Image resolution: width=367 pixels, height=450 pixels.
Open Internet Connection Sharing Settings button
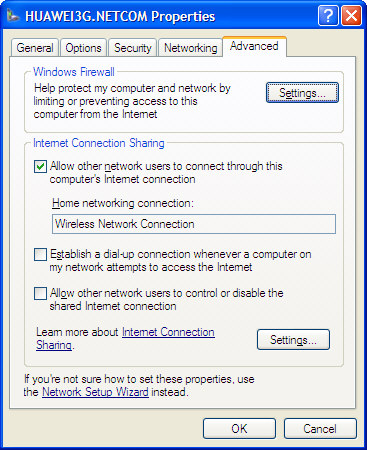tap(293, 340)
